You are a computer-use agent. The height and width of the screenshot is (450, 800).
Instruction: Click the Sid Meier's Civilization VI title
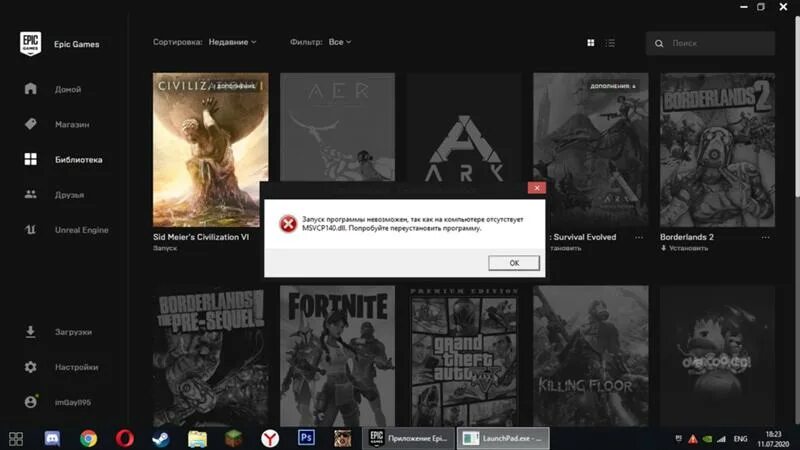201,237
